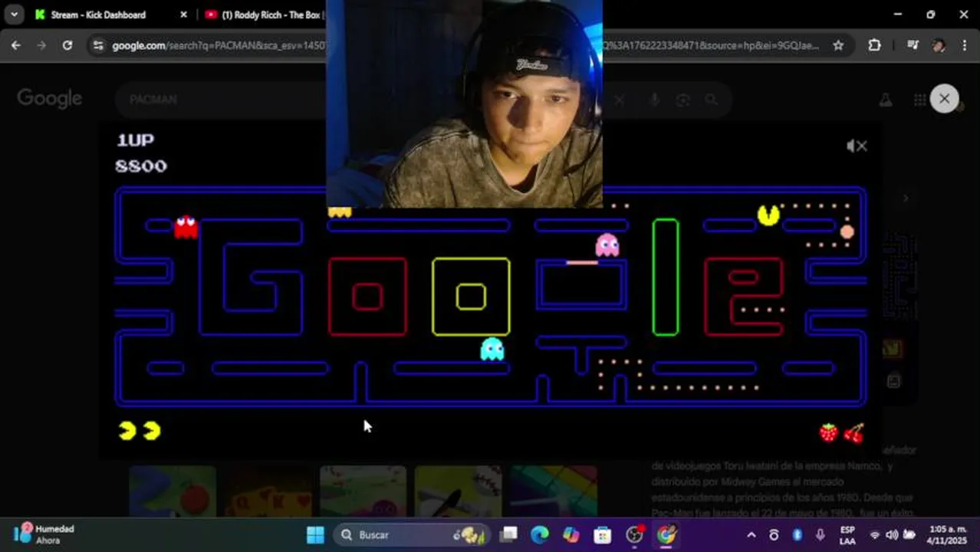Bookmark this page with the star icon
980x552 pixels.
point(838,45)
